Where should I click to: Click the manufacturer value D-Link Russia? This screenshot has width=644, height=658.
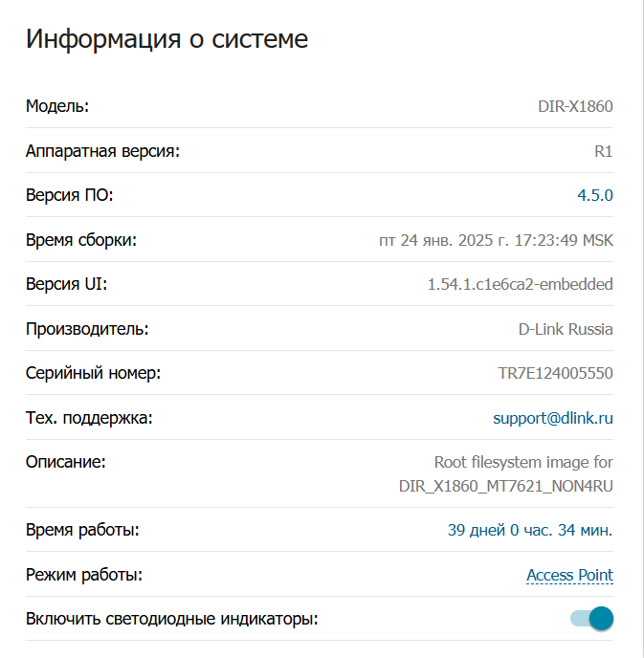tap(566, 329)
